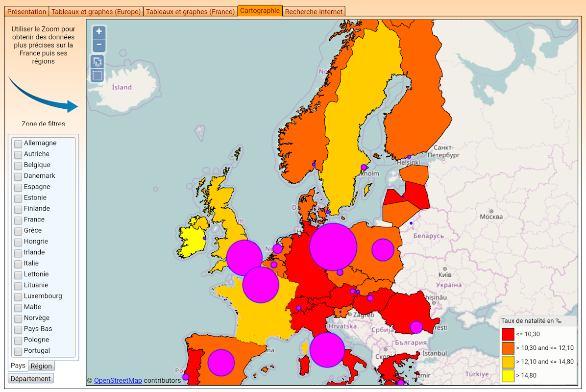Click the magenta circle over Italy
Image resolution: width=586 pixels, height=392 pixels.
pyautogui.click(x=327, y=350)
